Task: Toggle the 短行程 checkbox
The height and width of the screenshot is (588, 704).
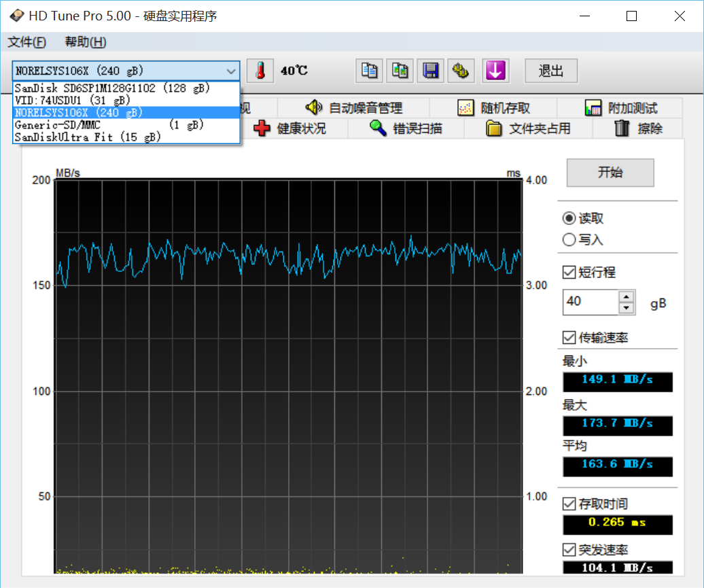Action: [569, 272]
